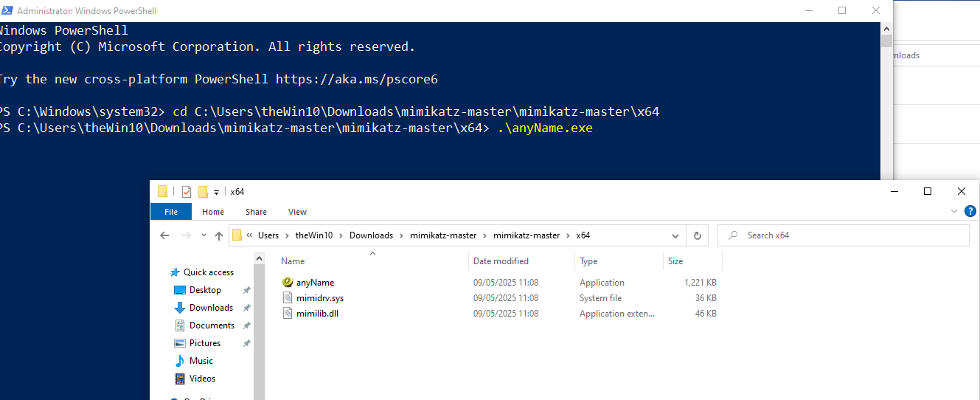Click the Forward navigation arrow
980x400 pixels.
click(x=187, y=235)
